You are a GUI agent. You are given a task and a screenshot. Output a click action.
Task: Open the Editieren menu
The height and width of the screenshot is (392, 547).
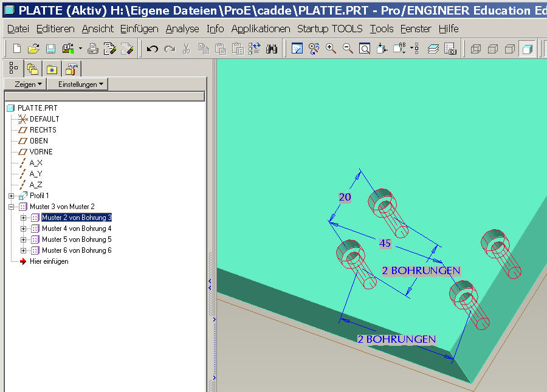[55, 29]
